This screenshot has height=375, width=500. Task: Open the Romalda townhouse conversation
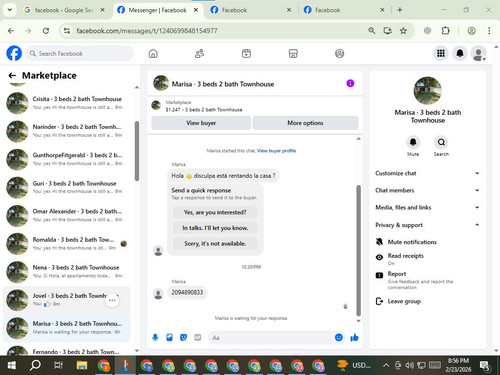pyautogui.click(x=67, y=244)
